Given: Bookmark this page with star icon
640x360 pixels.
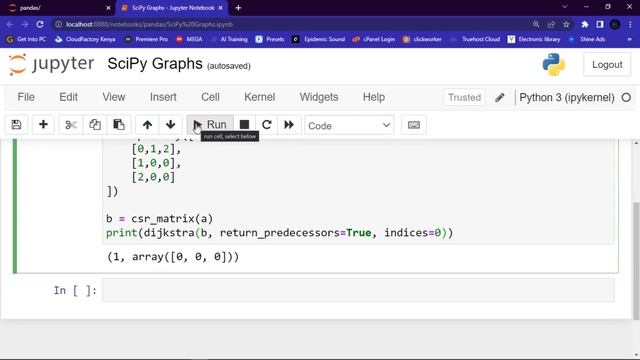Looking at the screenshot, I should tap(566, 24).
